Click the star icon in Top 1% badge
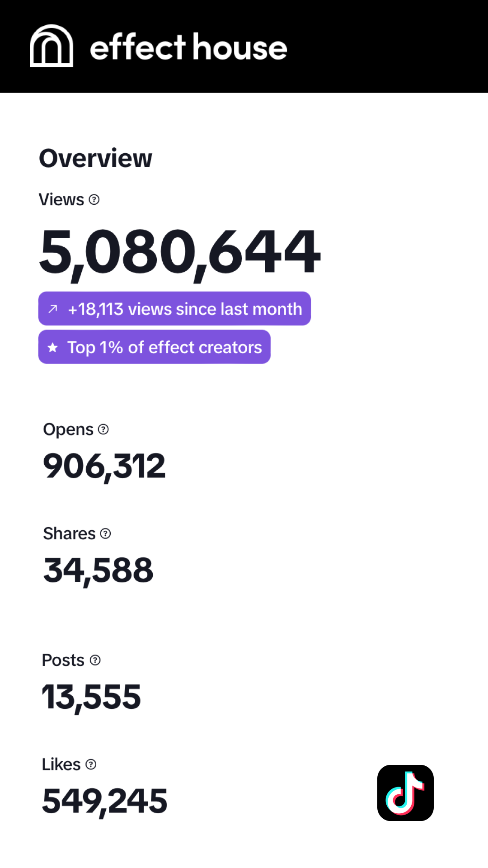Screen dimensions: 488x868 click(53, 347)
